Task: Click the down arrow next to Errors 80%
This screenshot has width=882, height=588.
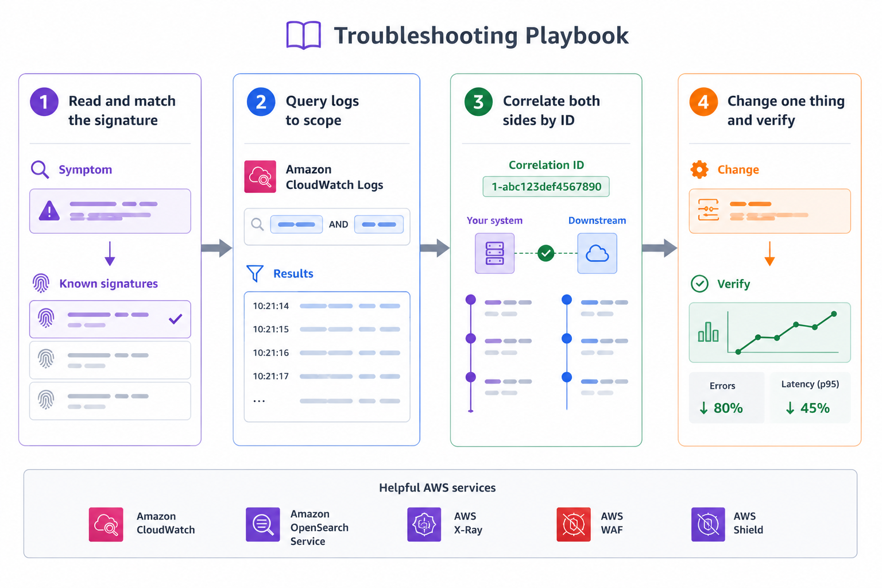Action: [x=703, y=408]
